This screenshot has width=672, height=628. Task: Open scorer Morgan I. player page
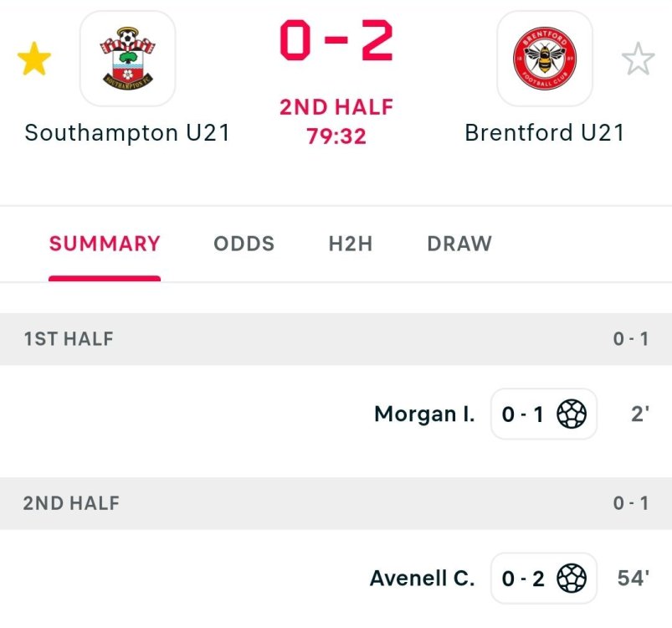pos(424,414)
